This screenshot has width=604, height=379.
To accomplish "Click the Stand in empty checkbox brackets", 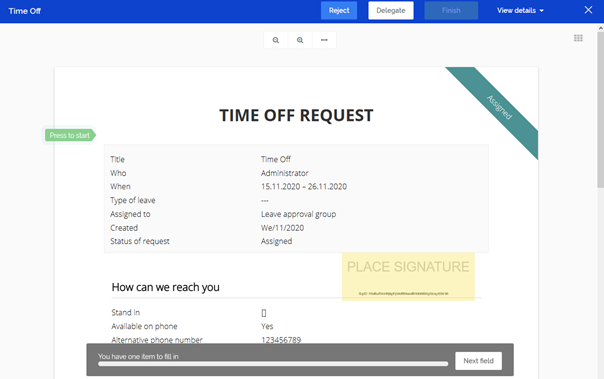I will click(264, 313).
